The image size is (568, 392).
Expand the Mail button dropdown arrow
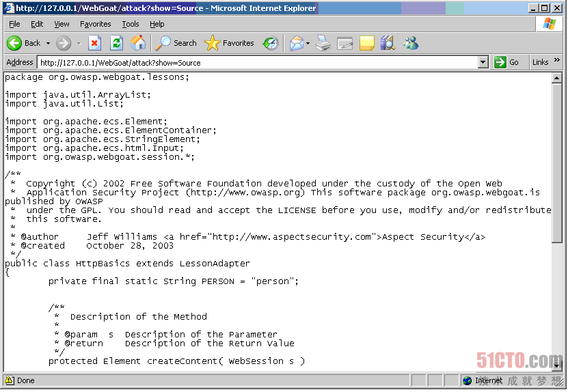pos(308,44)
